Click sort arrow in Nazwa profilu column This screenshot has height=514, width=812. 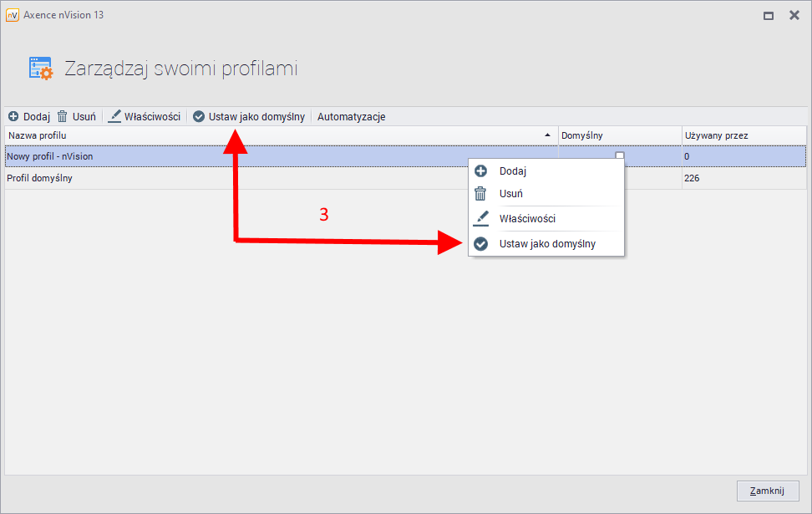548,135
